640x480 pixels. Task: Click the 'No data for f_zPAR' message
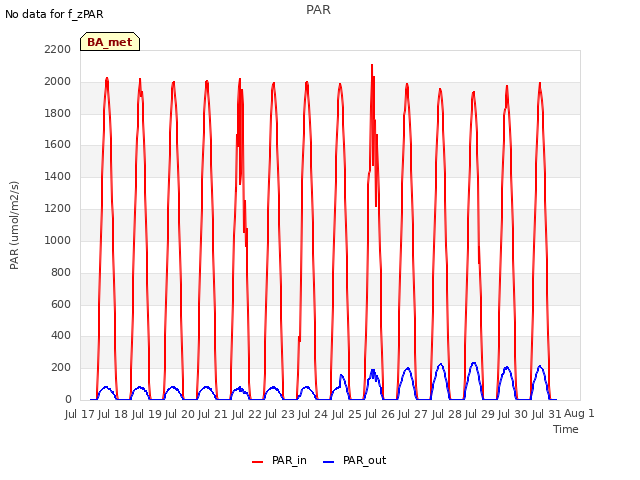pos(54,14)
